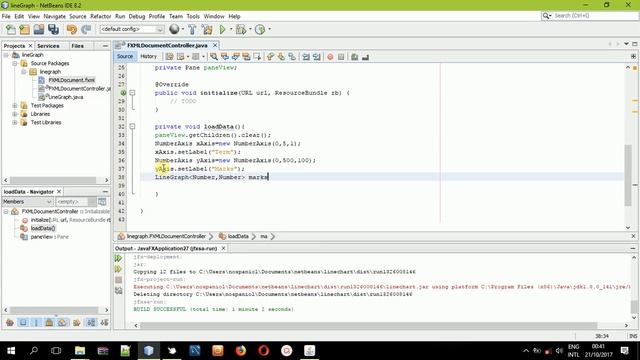Open the Refactor menu
The height and width of the screenshot is (360, 640).
(x=100, y=16)
